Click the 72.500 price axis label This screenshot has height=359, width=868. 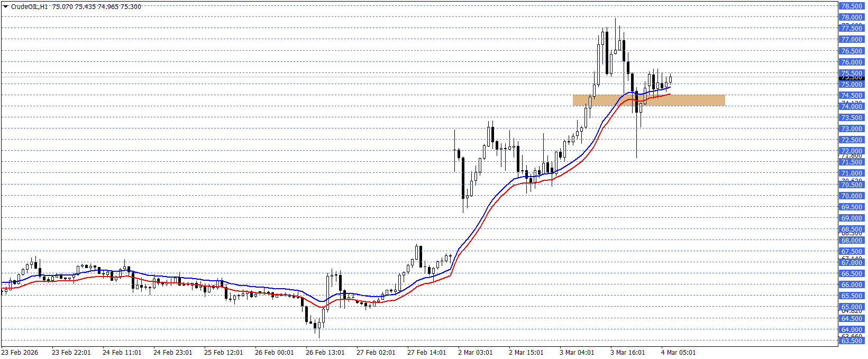tap(852, 140)
